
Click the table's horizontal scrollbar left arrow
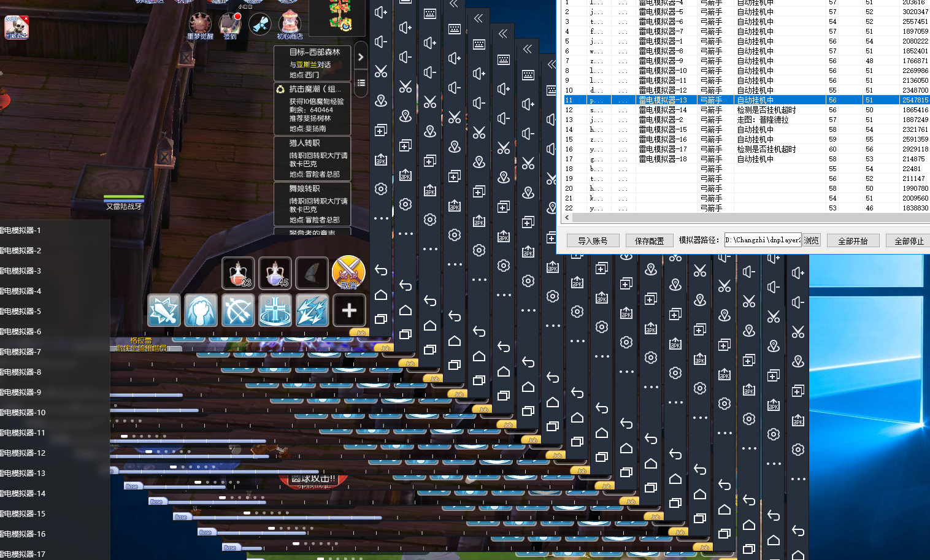pyautogui.click(x=567, y=217)
